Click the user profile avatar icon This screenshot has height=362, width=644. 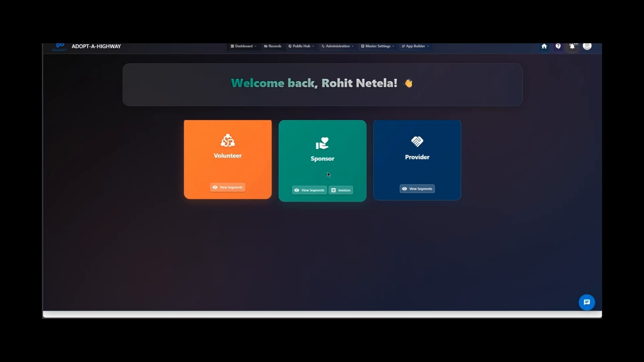587,46
